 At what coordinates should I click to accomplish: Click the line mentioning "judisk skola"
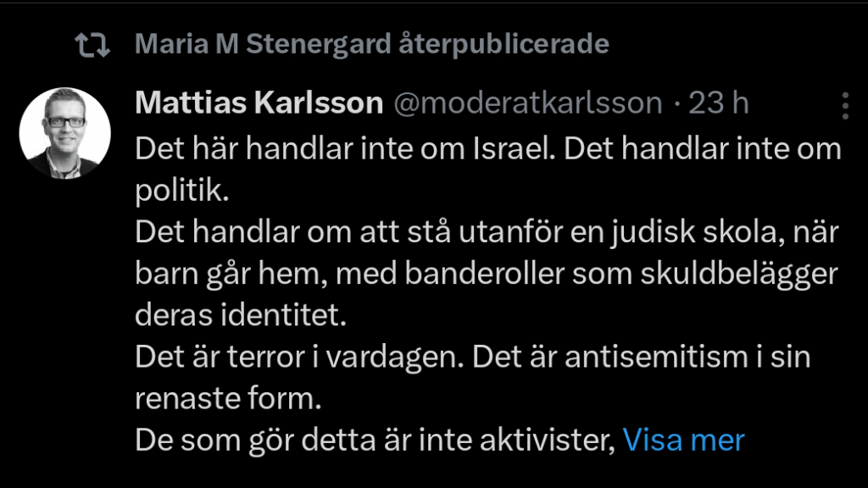point(486,233)
